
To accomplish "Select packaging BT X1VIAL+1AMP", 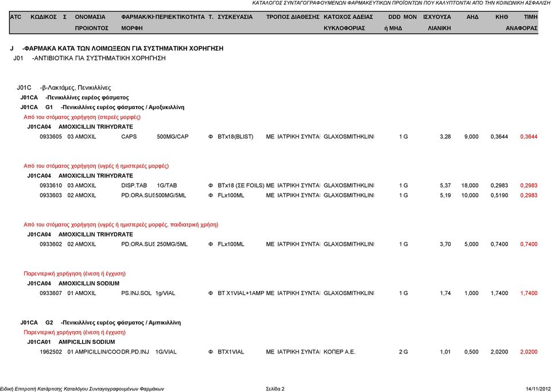I will tap(240, 293).
